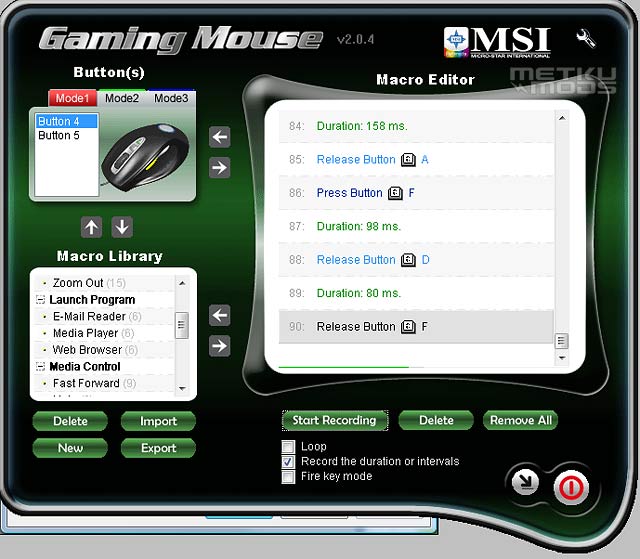This screenshot has width=640, height=559.
Task: Select row 87 Duration: 98 ms.
Action: (416, 226)
